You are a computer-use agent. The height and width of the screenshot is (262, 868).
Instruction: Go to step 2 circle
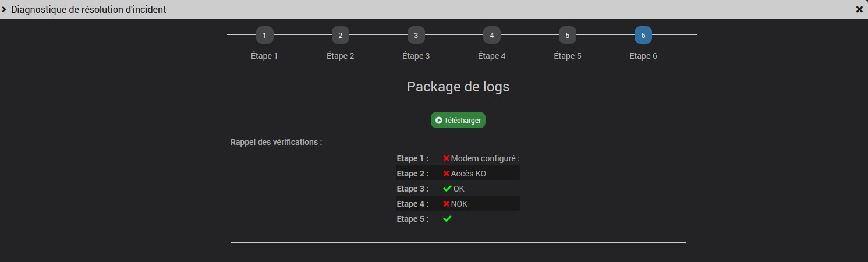click(x=341, y=35)
